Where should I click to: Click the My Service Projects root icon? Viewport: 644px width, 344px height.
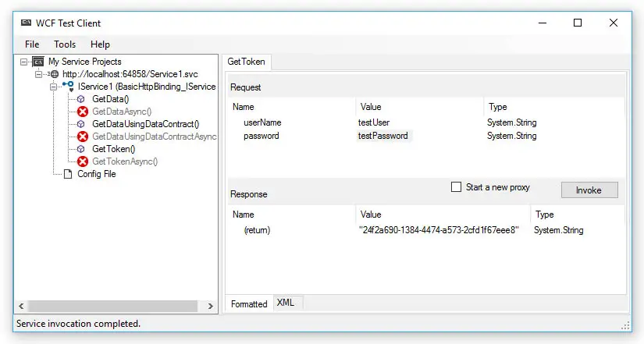tap(38, 62)
